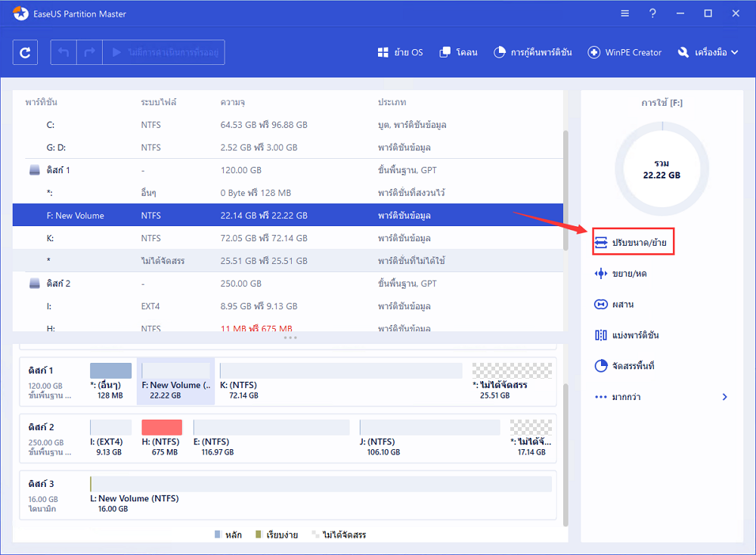Select I: (EXT4) 9.13 GB block
Screen dimensions: 756x555
pyautogui.click(x=110, y=439)
